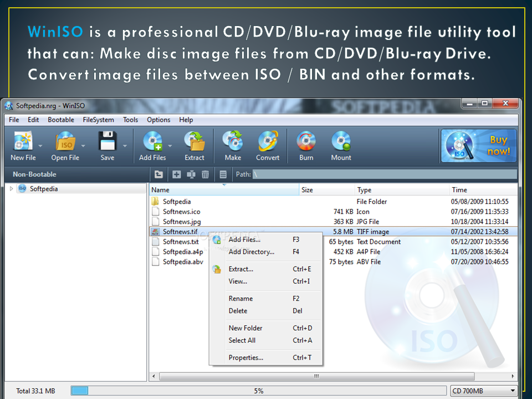Click the Softpedia ISO disc icon in tree
This screenshot has width=532, height=399.
pos(22,188)
